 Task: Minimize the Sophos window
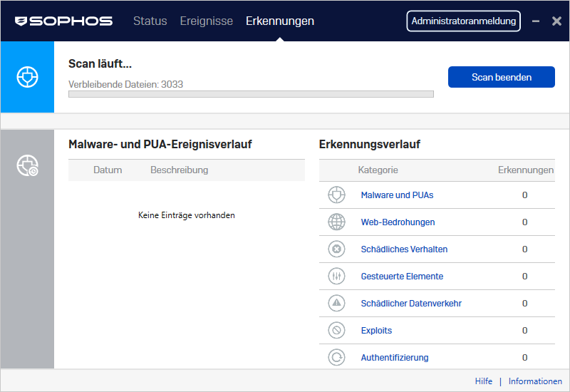pyautogui.click(x=536, y=21)
